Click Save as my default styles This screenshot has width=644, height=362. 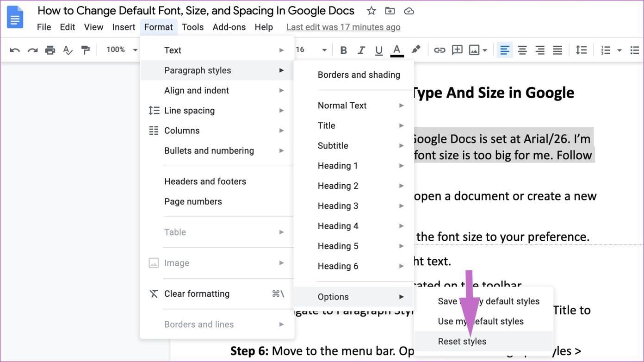tap(489, 301)
